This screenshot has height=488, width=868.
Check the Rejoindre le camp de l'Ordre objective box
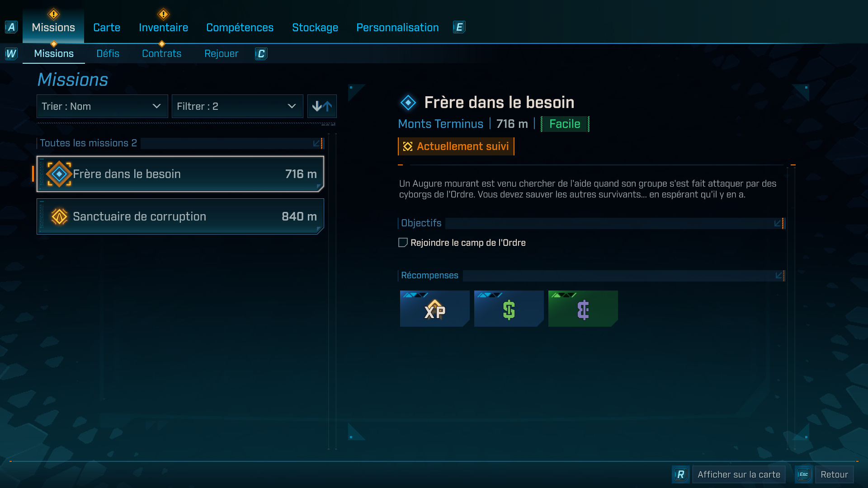[403, 243]
